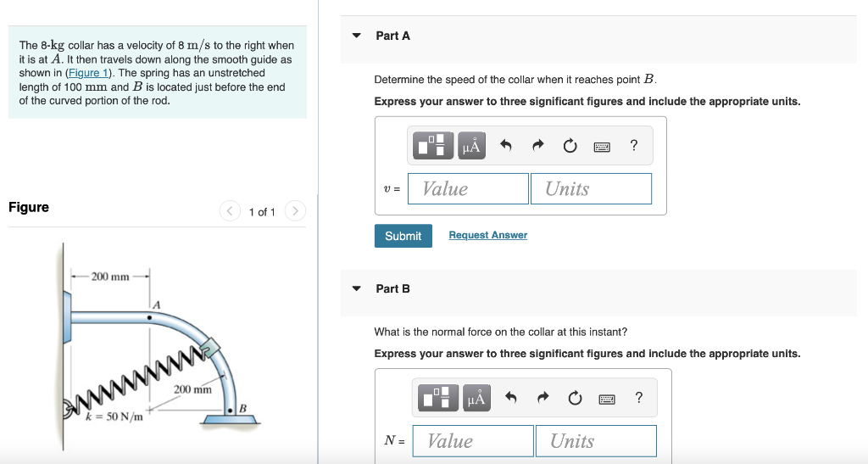Screen dimensions: 868x464
Task: Show keyboard shortcuts in Part B
Action: click(607, 400)
